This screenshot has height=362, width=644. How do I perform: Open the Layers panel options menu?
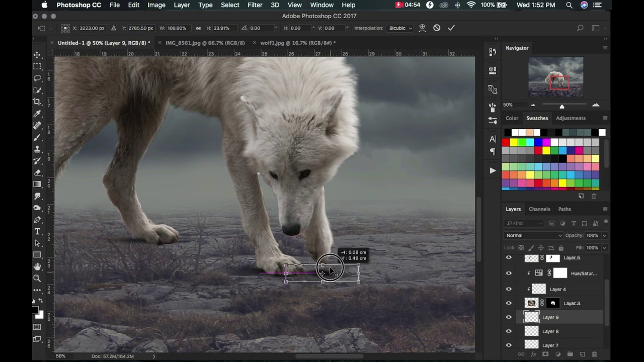[x=605, y=209]
